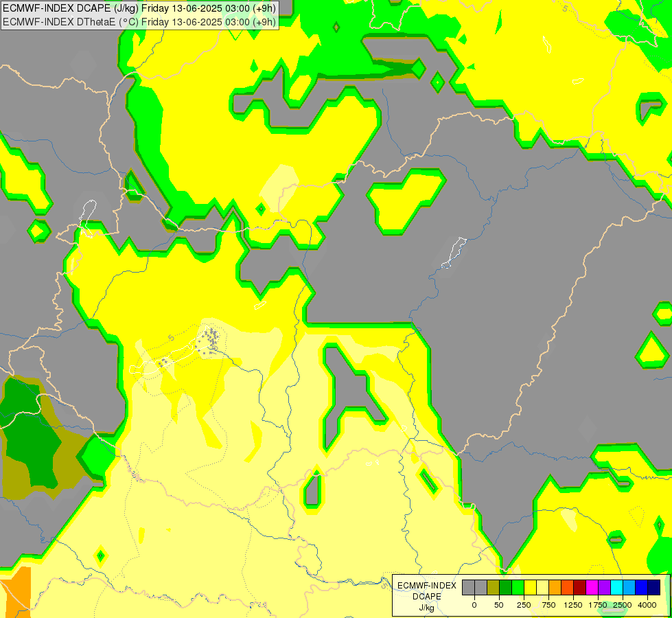Click the legend value 2500
Viewport: 672px width, 618px height.
[x=623, y=605]
